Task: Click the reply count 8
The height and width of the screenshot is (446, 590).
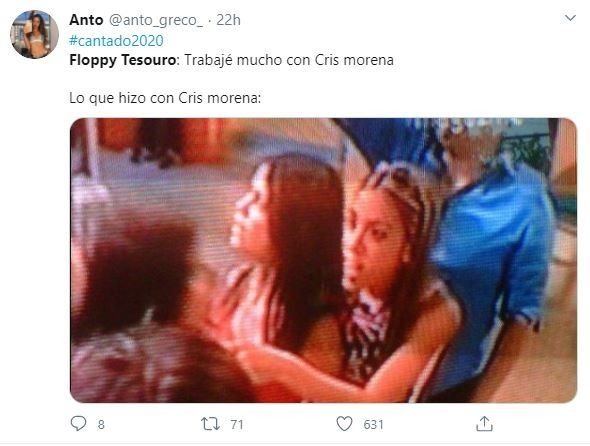Action: click(101, 425)
